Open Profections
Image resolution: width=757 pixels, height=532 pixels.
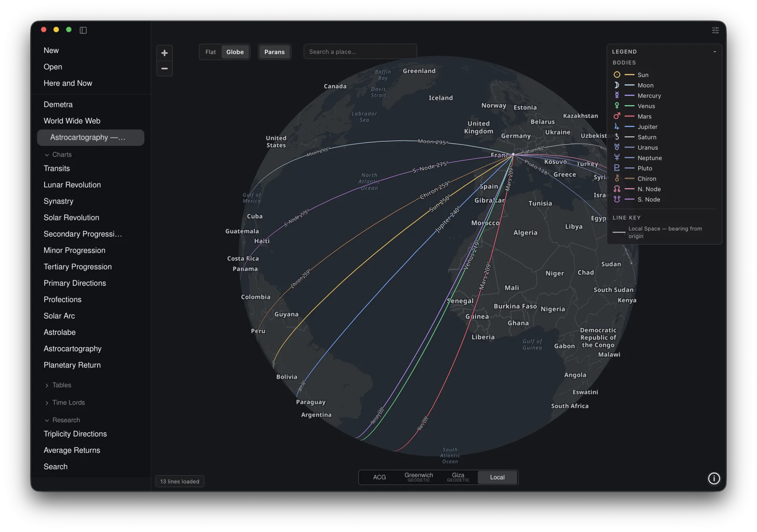point(63,300)
